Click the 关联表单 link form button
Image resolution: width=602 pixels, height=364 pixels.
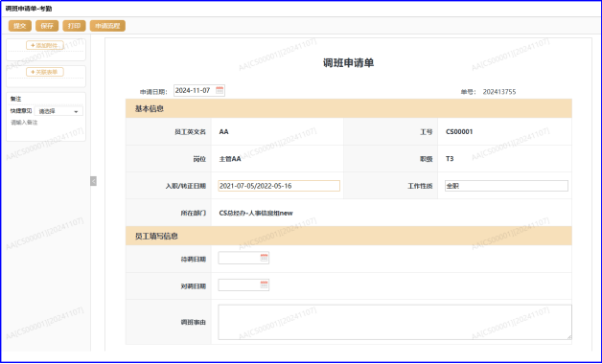pos(45,72)
